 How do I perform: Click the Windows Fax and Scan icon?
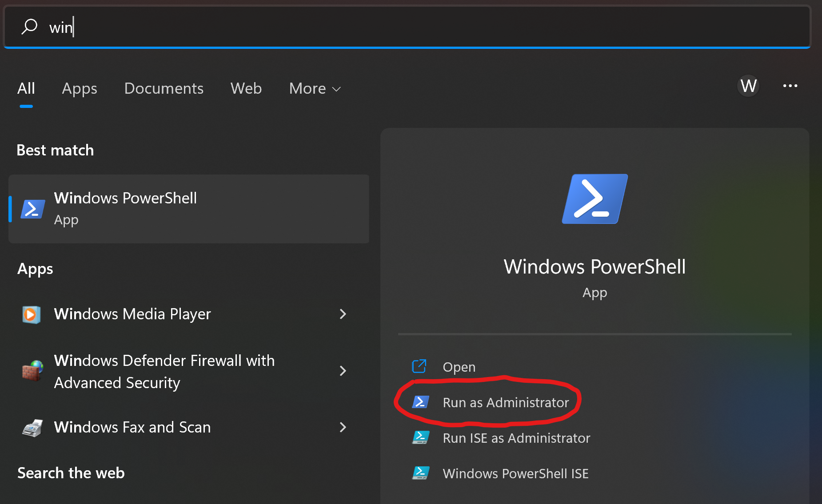(32, 428)
